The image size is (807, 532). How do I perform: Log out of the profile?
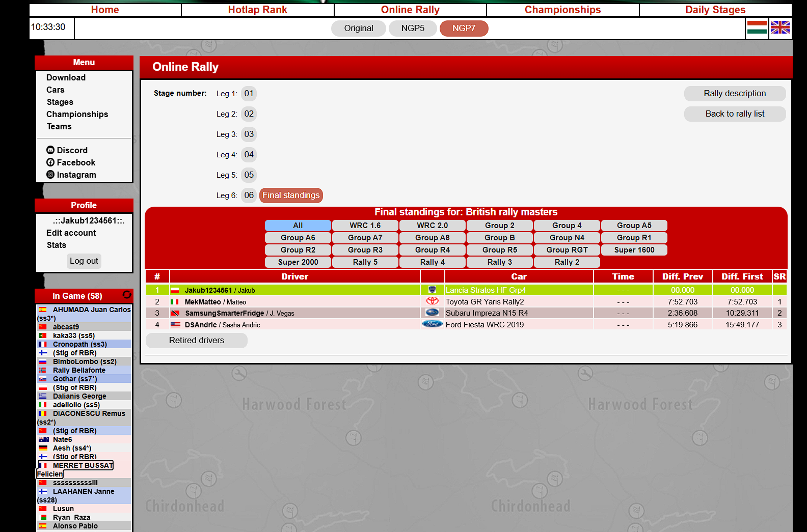(84, 261)
